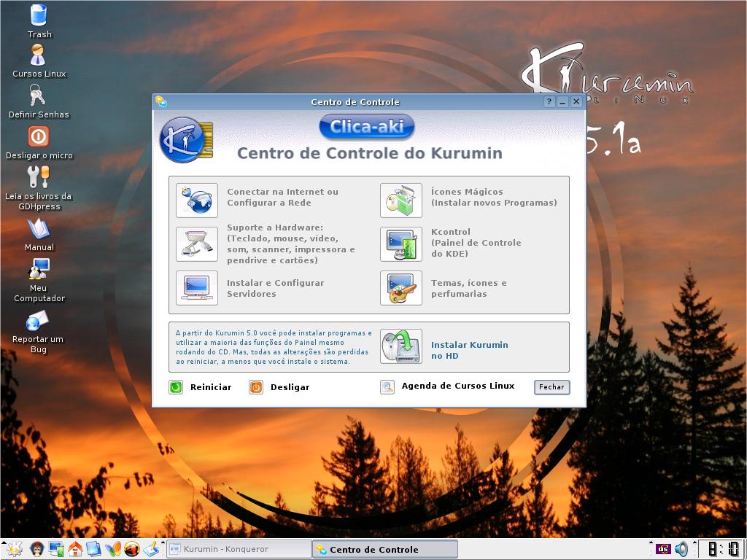Open Definir Senhas keys icon

(38, 96)
